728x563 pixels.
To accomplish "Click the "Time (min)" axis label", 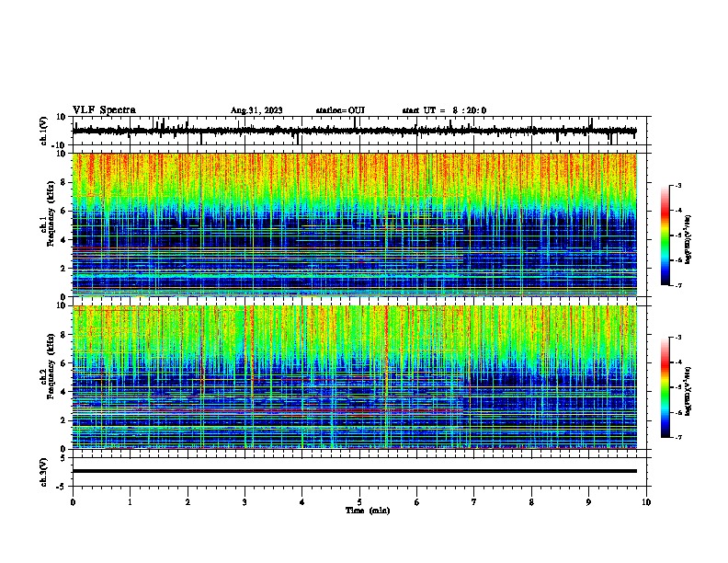I will [x=368, y=511].
